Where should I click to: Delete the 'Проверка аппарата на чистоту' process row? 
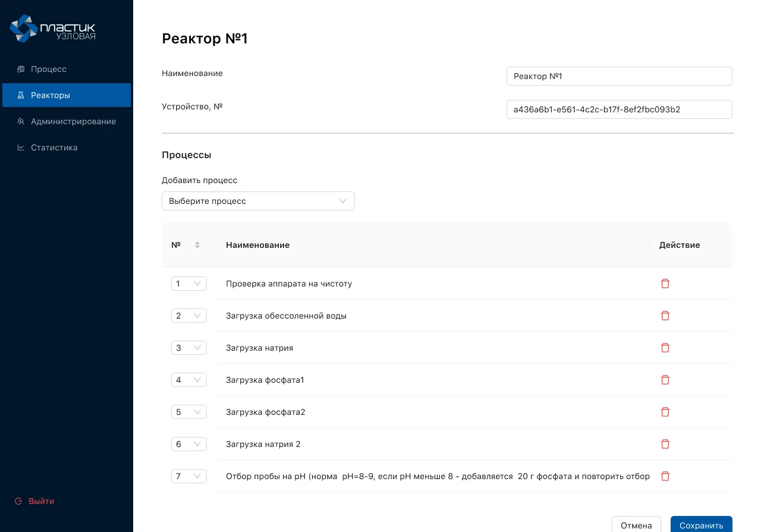coord(665,284)
